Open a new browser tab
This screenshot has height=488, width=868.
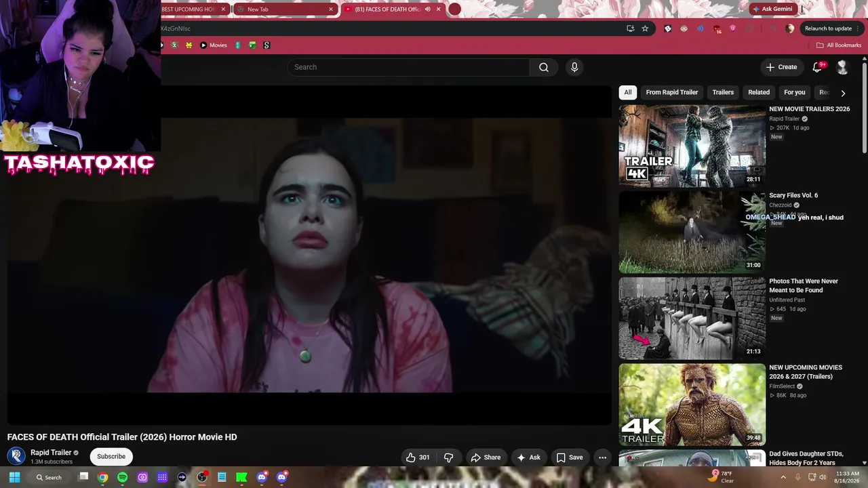point(455,9)
